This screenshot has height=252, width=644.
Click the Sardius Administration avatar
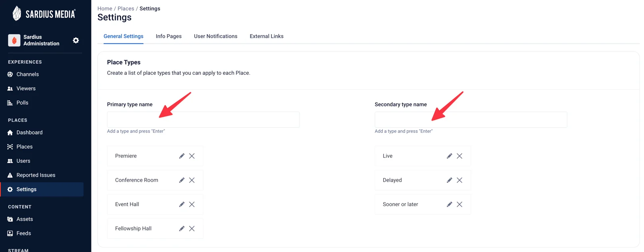pos(14,40)
